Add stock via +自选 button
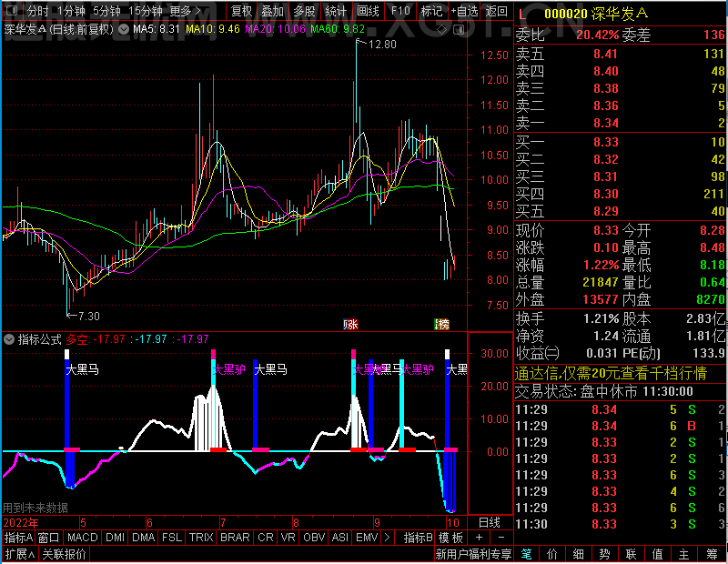 coord(464,11)
